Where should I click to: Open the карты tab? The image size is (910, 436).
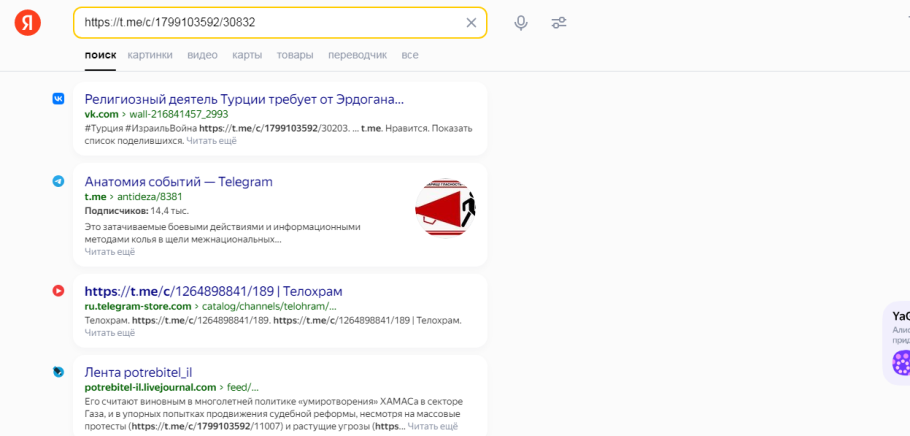(x=247, y=55)
